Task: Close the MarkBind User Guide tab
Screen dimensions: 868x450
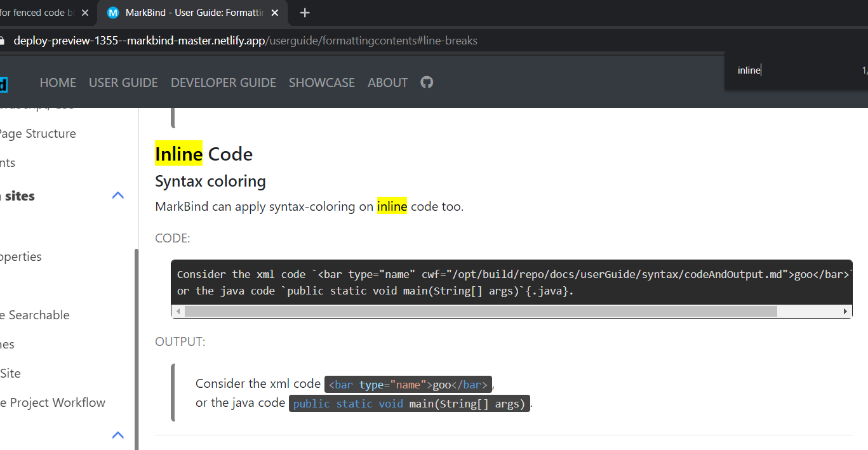Action: [x=274, y=13]
